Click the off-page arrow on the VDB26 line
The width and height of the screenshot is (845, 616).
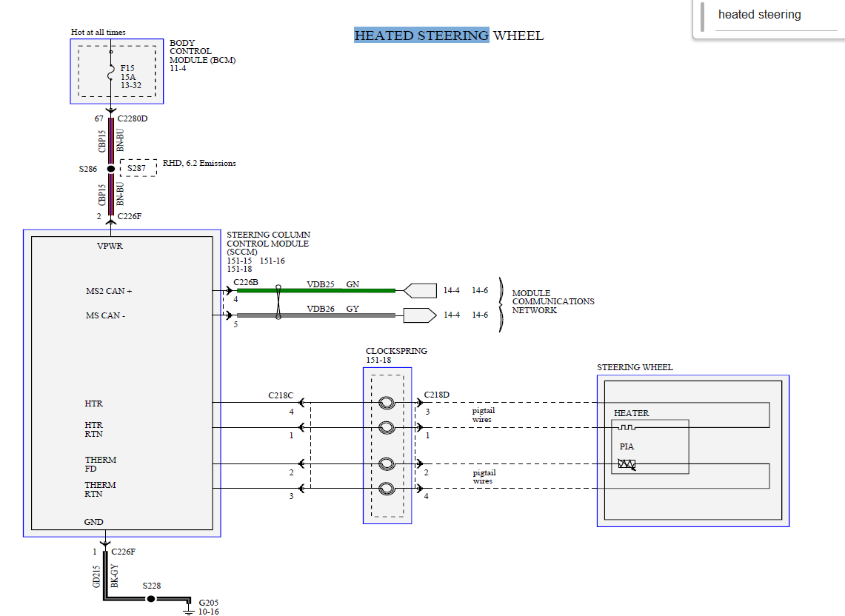pyautogui.click(x=420, y=315)
